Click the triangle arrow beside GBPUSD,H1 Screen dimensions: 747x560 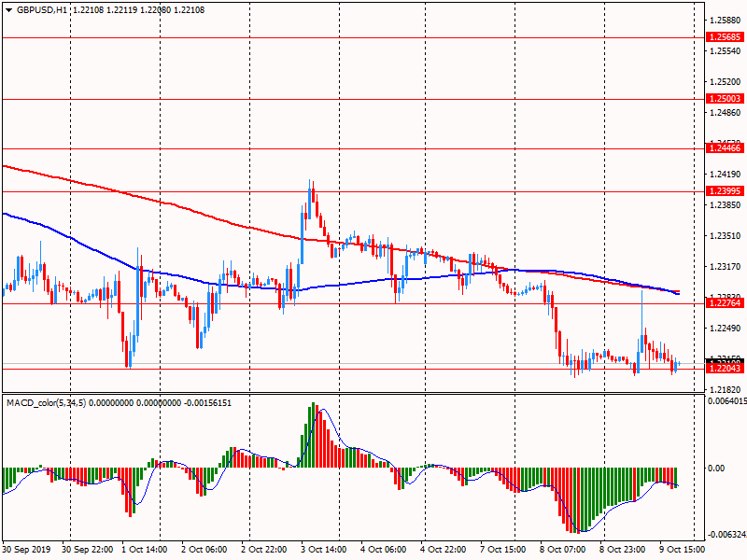tap(8, 9)
